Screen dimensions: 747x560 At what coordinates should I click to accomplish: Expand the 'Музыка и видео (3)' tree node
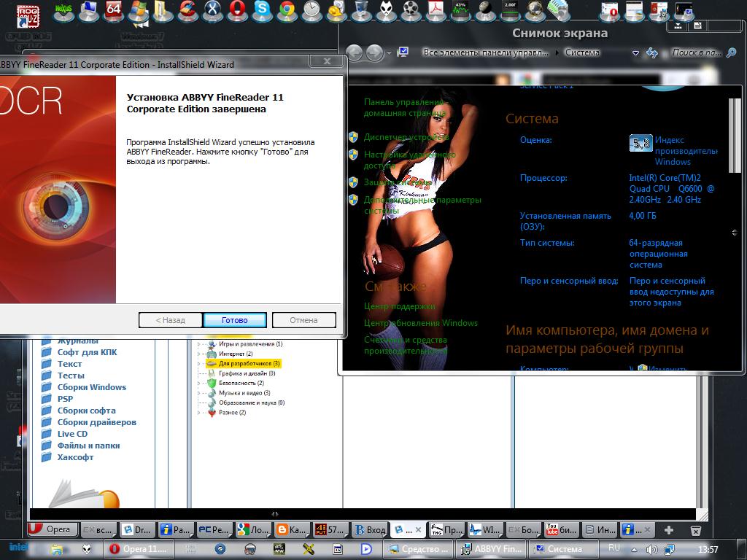point(199,393)
